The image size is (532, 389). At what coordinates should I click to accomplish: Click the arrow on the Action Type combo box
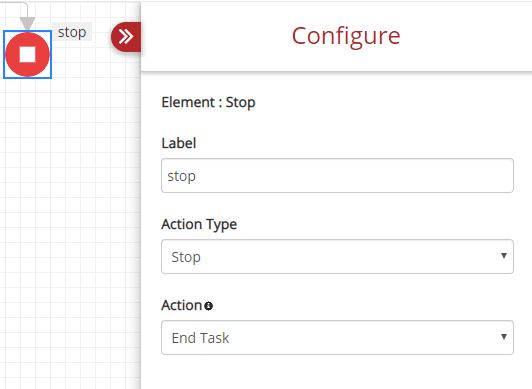click(504, 255)
